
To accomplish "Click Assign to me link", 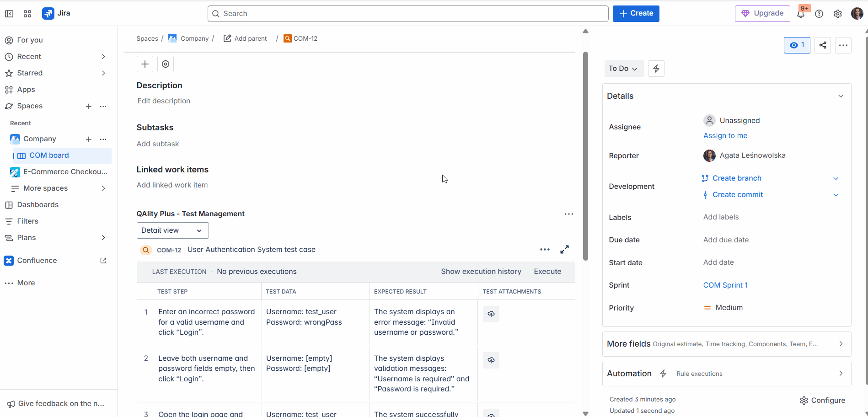I will click(725, 136).
